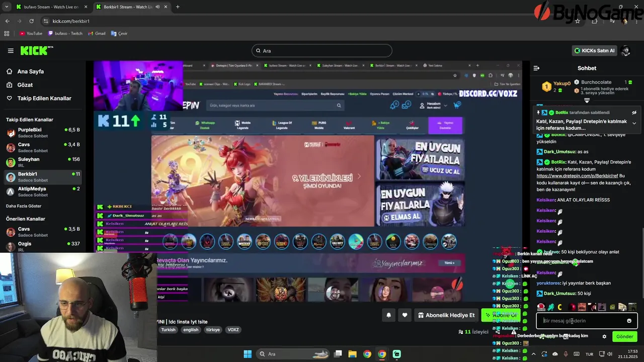Open Suleyhan channel in followed list

[x=43, y=162]
